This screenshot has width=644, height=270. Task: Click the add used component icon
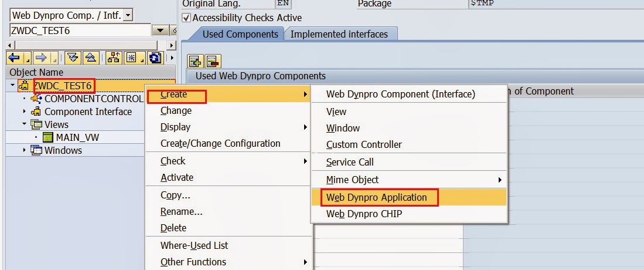195,61
